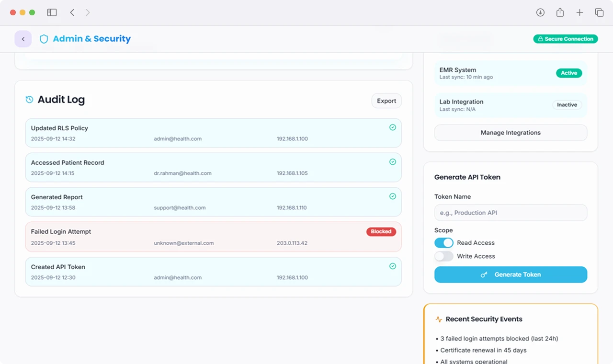This screenshot has height=364, width=613.
Task: Enable the Write Access toggle
Action: [x=444, y=256]
